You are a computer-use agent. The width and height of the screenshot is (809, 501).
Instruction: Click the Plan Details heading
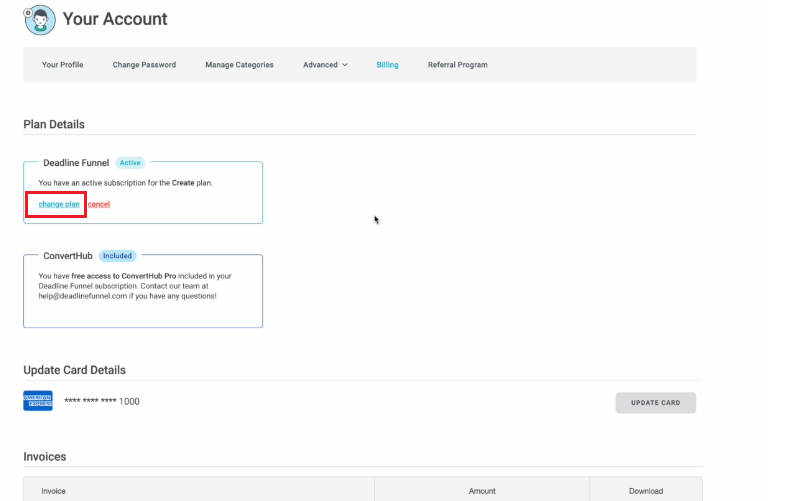tap(54, 124)
